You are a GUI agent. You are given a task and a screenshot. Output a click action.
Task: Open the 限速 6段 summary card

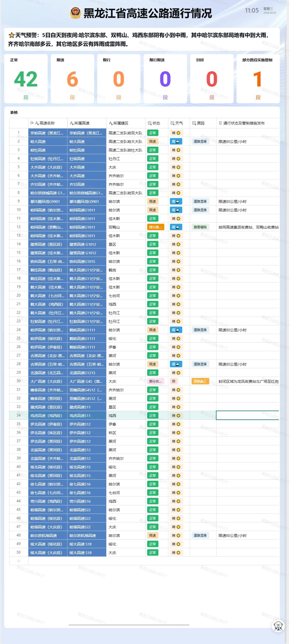pyautogui.click(x=73, y=79)
